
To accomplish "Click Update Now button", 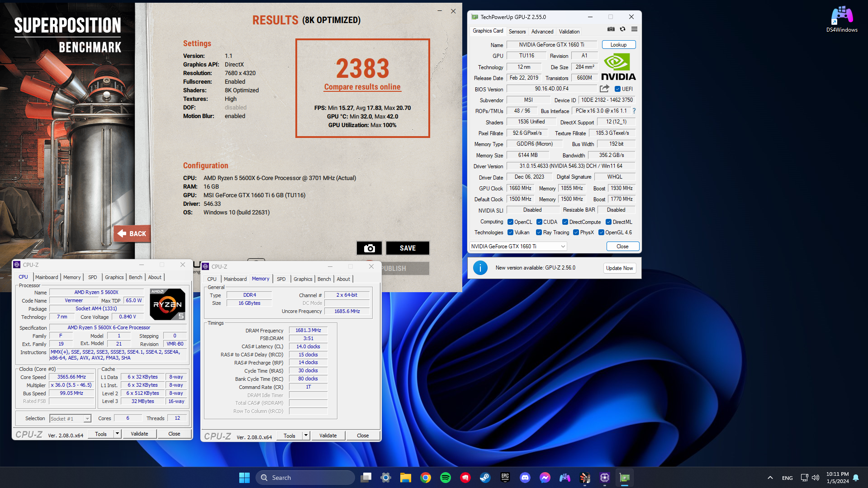I will pyautogui.click(x=619, y=268).
